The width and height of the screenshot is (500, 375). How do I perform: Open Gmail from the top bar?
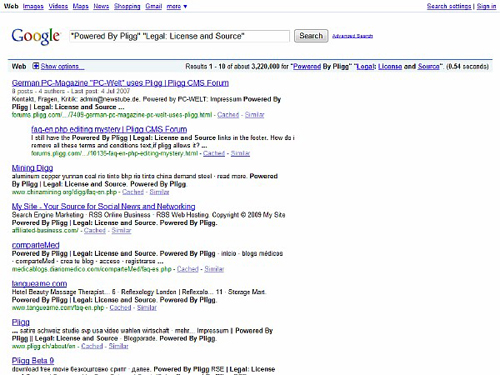tap(154, 6)
